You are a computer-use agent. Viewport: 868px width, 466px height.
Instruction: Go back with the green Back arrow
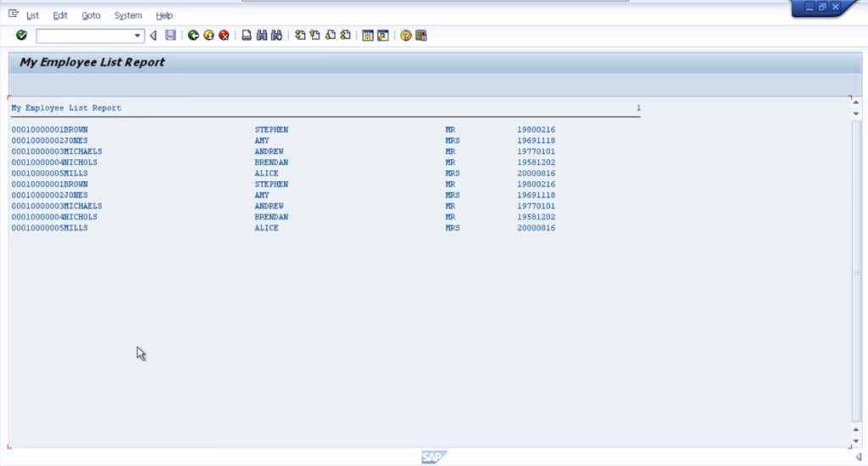[x=193, y=36]
